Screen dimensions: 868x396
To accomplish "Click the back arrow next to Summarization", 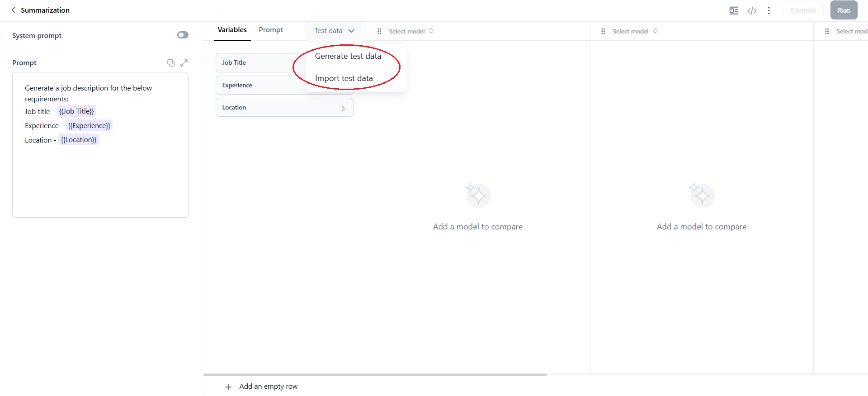I will click(x=13, y=10).
